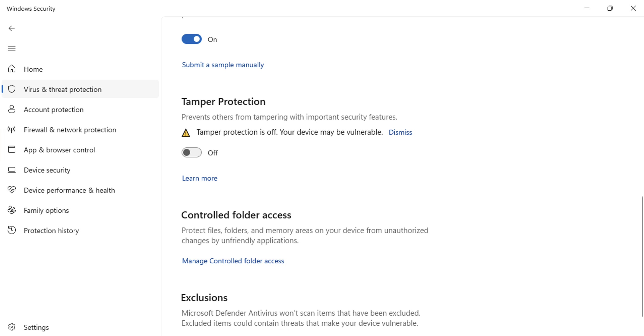Click the Account protection person icon
The width and height of the screenshot is (644, 336).
tap(12, 109)
